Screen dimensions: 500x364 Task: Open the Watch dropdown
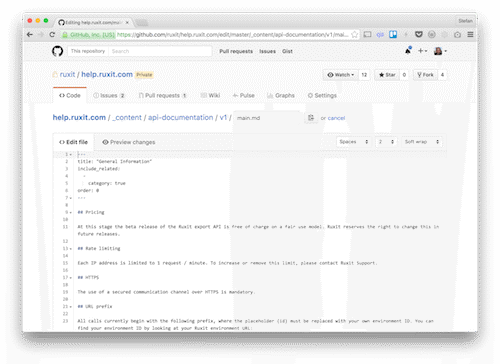coord(340,75)
